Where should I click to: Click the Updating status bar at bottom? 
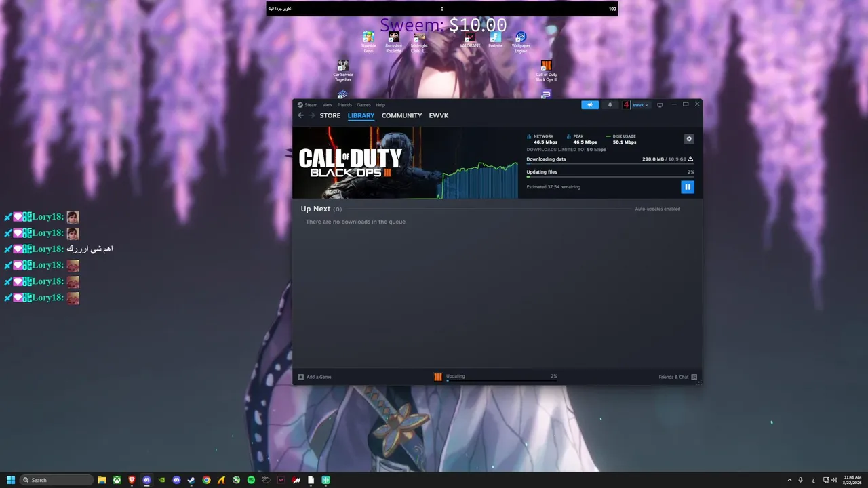point(501,377)
